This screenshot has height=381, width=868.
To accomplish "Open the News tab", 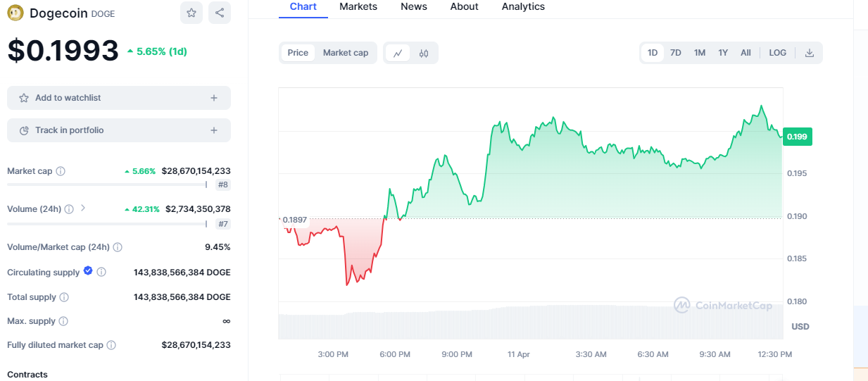I will click(414, 7).
